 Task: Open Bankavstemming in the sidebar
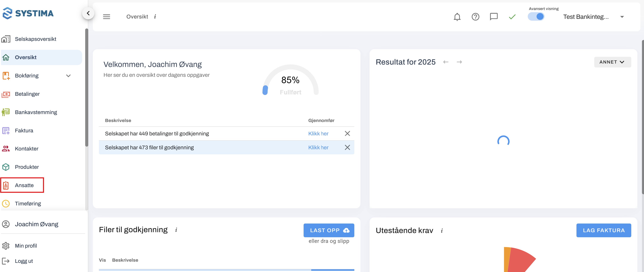click(x=36, y=112)
